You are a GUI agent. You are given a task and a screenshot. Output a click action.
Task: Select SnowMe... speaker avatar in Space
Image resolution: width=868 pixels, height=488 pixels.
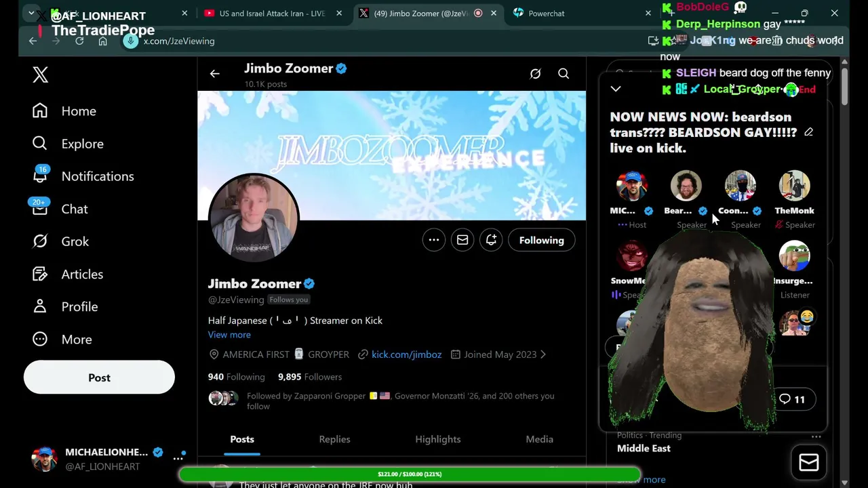point(631,256)
